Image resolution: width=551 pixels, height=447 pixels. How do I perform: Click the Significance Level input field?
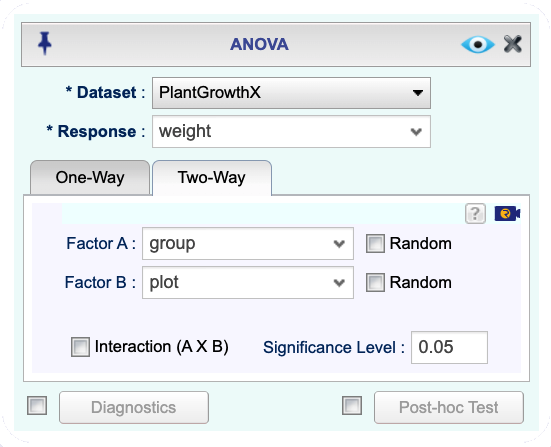(x=449, y=347)
